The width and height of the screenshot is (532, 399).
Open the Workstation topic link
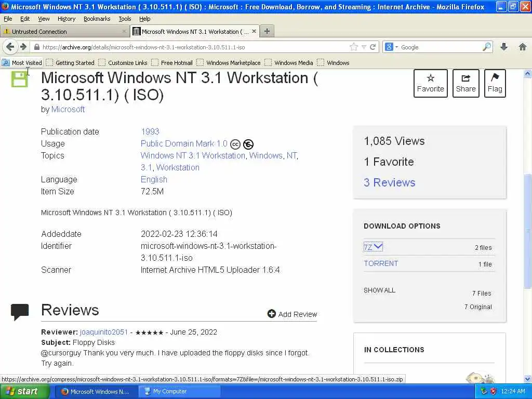pos(178,168)
